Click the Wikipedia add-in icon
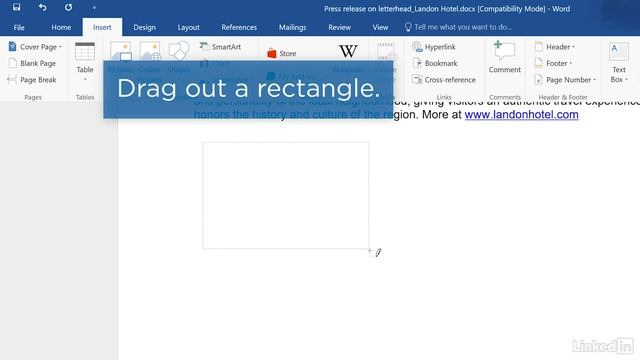This screenshot has height=360, width=640. point(348,51)
